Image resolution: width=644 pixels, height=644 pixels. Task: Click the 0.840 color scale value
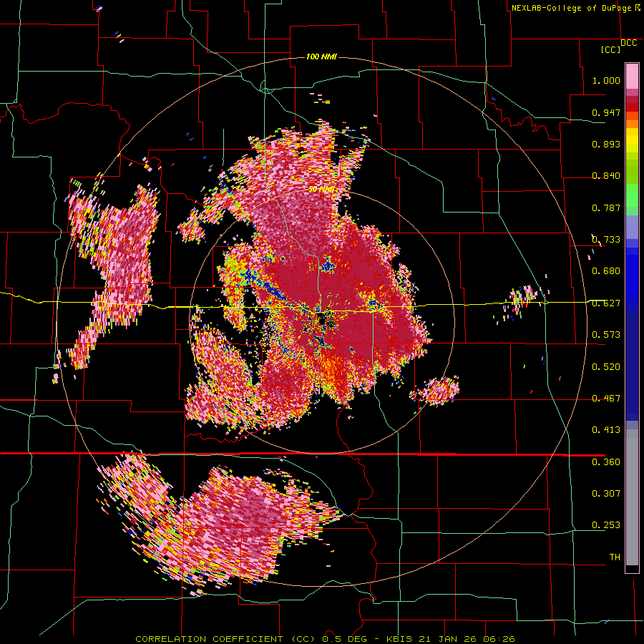606,176
